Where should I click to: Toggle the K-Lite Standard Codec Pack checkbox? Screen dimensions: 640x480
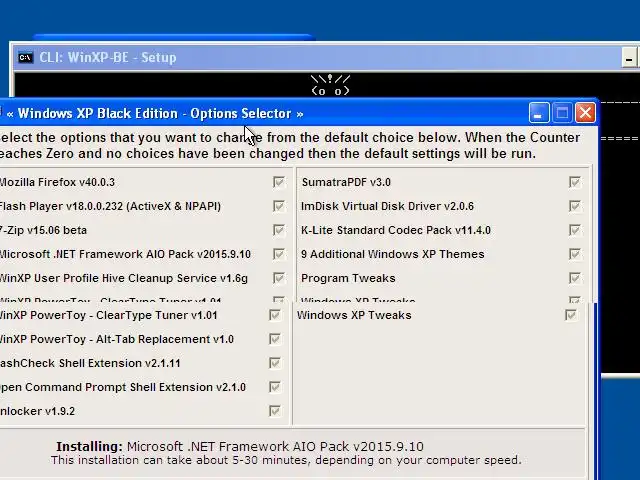click(x=575, y=230)
